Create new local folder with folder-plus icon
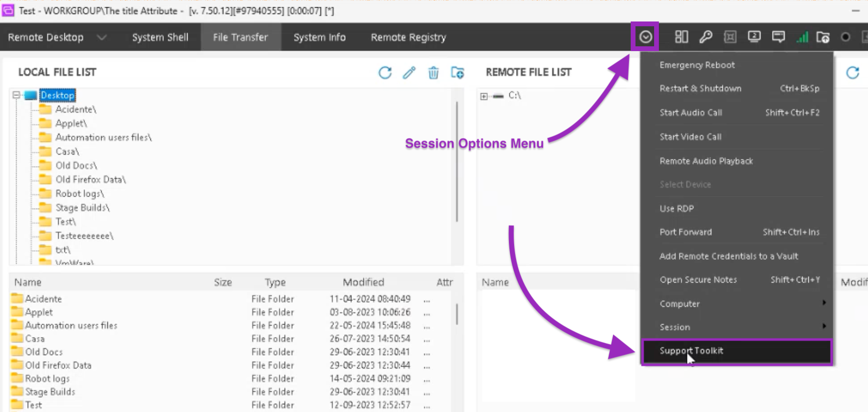The height and width of the screenshot is (412, 868). point(457,73)
